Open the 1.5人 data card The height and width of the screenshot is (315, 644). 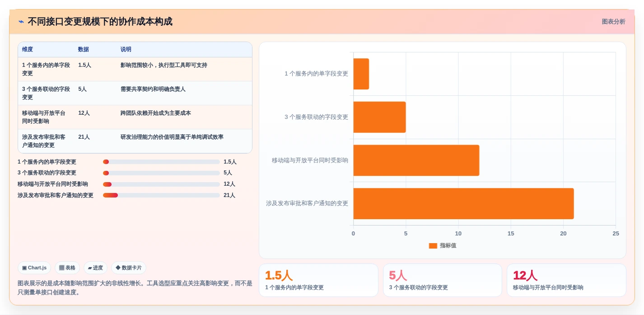click(x=318, y=280)
